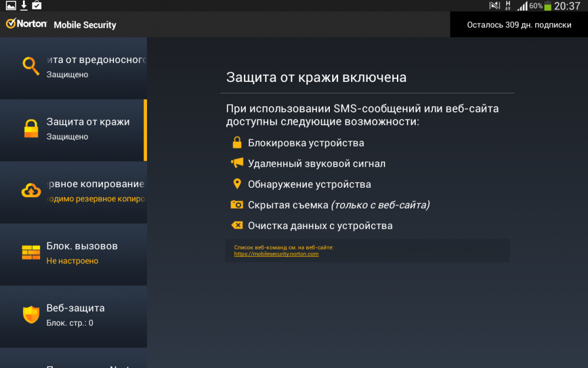This screenshot has width=588, height=368.
Task: Click the shield Веб-защита icon
Action: pyautogui.click(x=31, y=314)
